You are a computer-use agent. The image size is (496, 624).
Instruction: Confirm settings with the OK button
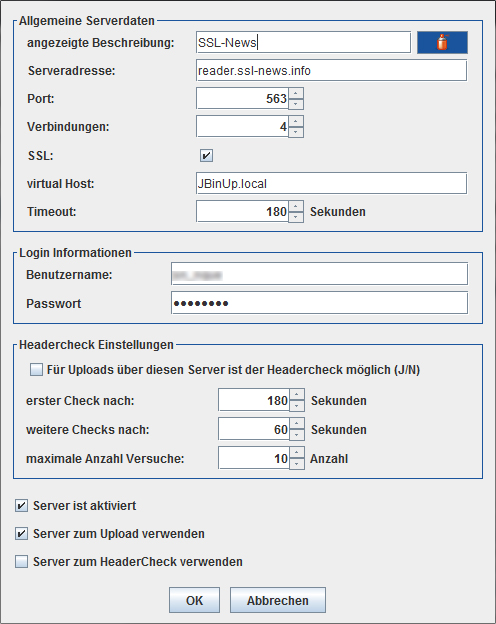(x=194, y=600)
